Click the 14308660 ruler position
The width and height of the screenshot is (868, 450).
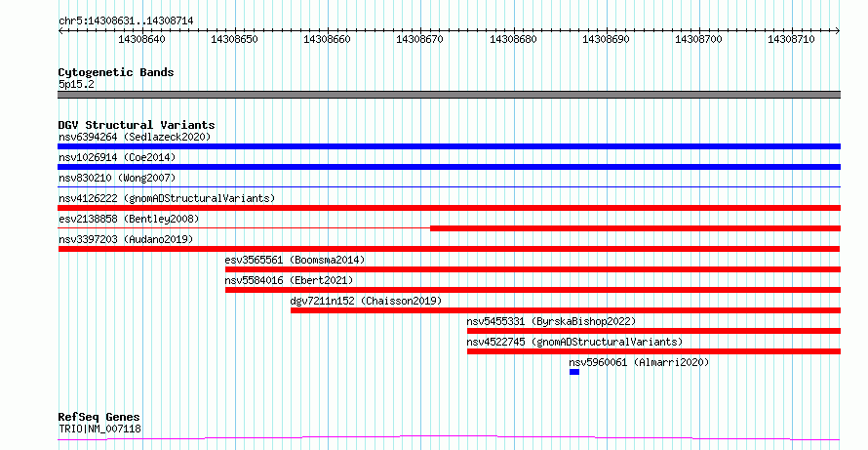[x=327, y=39]
